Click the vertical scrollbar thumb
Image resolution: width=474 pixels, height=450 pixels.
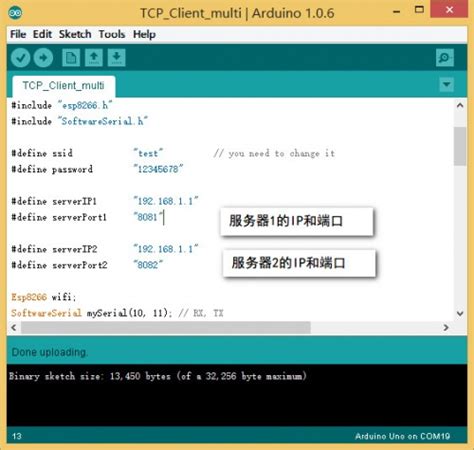(x=460, y=146)
